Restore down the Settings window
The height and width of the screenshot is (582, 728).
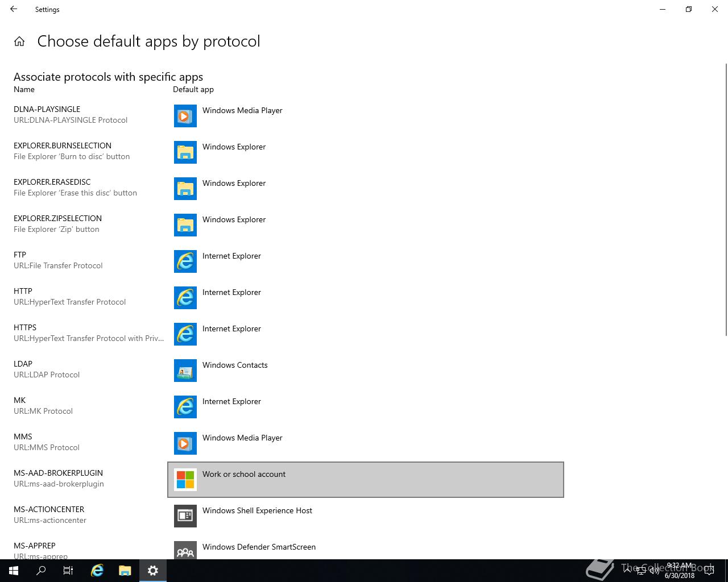pyautogui.click(x=689, y=9)
